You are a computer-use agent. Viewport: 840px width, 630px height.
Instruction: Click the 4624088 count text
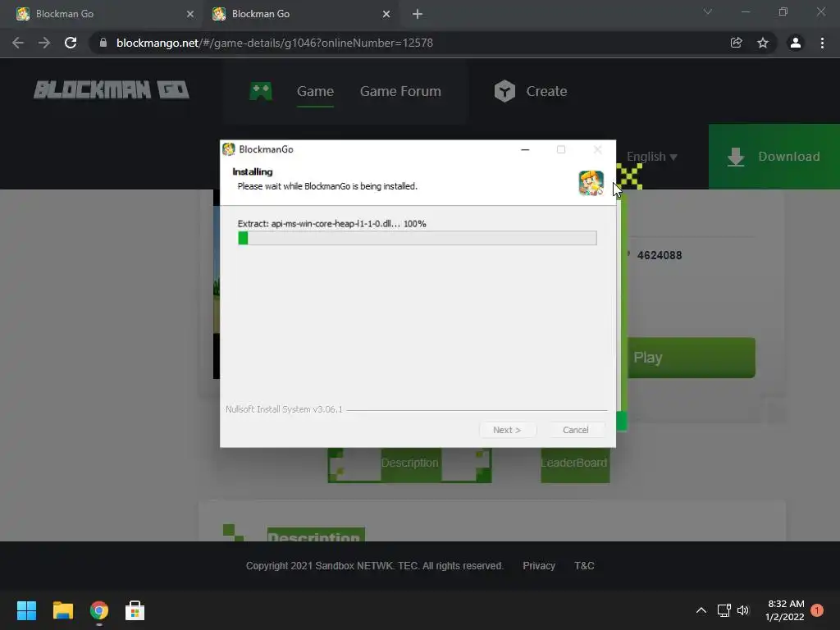pyautogui.click(x=660, y=256)
